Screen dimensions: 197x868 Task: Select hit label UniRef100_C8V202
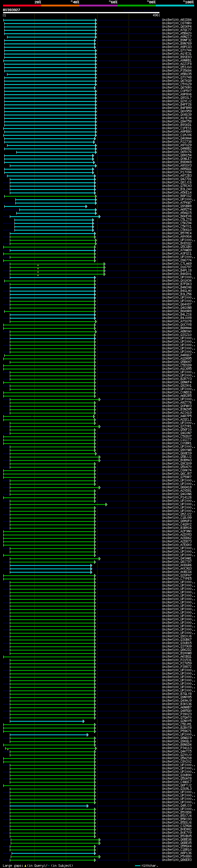click(x=177, y=761)
